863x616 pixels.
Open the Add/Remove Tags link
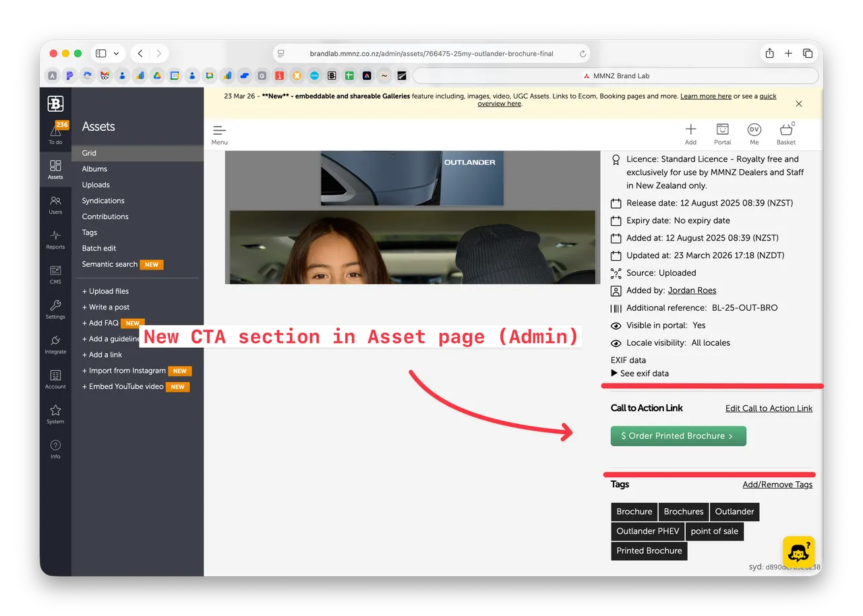coord(777,485)
